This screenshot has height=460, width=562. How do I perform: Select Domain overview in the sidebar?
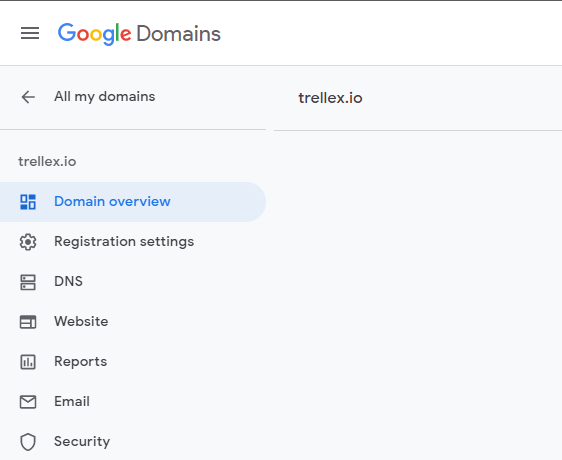tap(133, 202)
